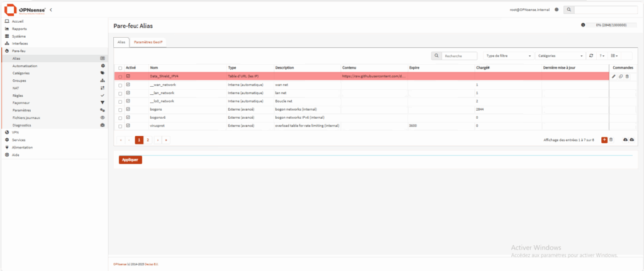Screen dimensions: 644x271
Task: Go to page 2 of alias list
Action: pos(148,140)
